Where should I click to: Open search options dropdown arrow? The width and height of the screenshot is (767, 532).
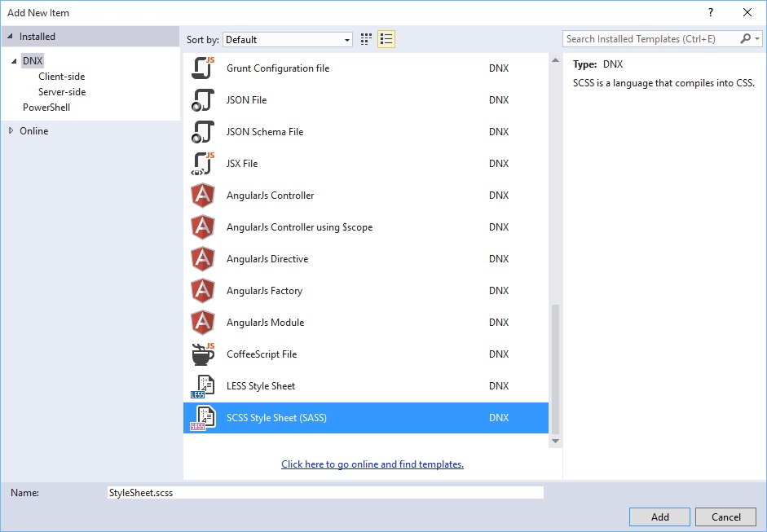coord(757,38)
